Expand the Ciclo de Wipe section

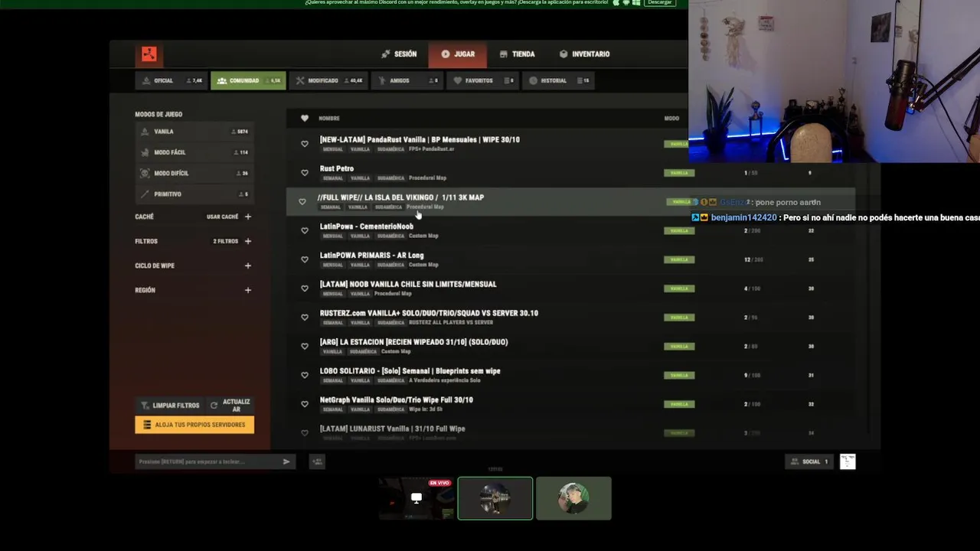pos(247,266)
